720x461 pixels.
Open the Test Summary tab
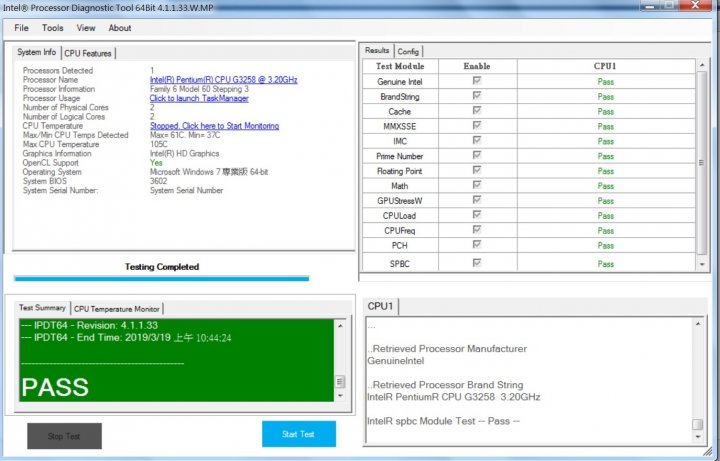[x=42, y=308]
